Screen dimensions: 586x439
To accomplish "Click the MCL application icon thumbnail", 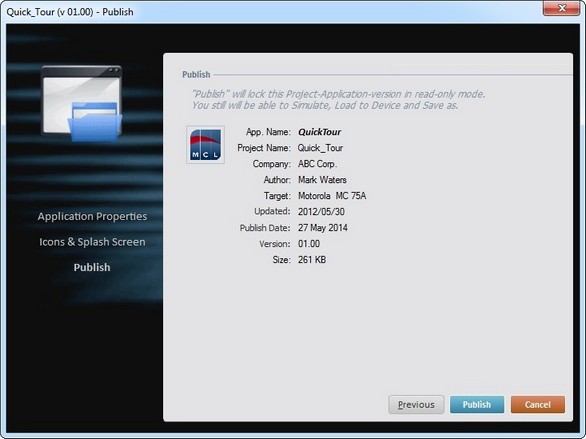I will click(205, 145).
